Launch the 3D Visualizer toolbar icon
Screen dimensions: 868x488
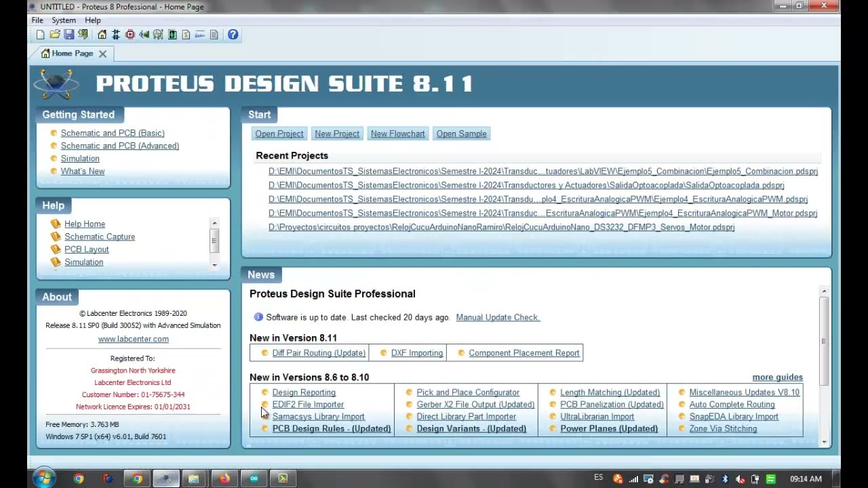(x=144, y=35)
